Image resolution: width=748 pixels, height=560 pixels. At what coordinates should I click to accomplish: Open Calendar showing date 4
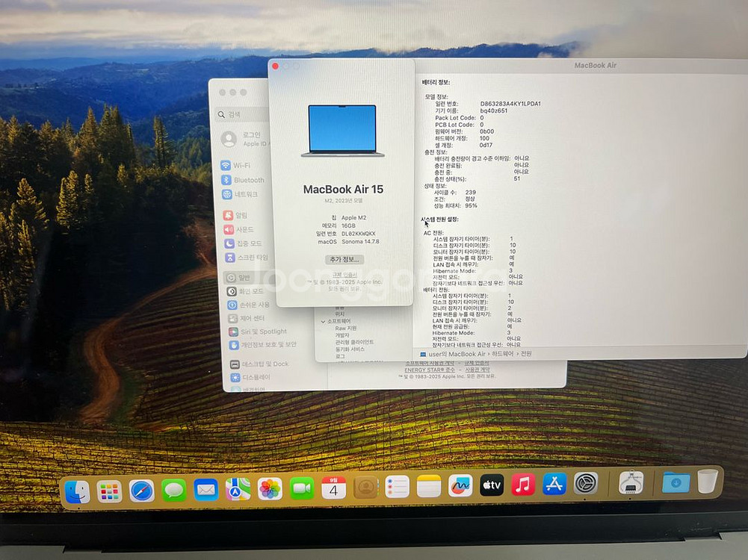(333, 488)
